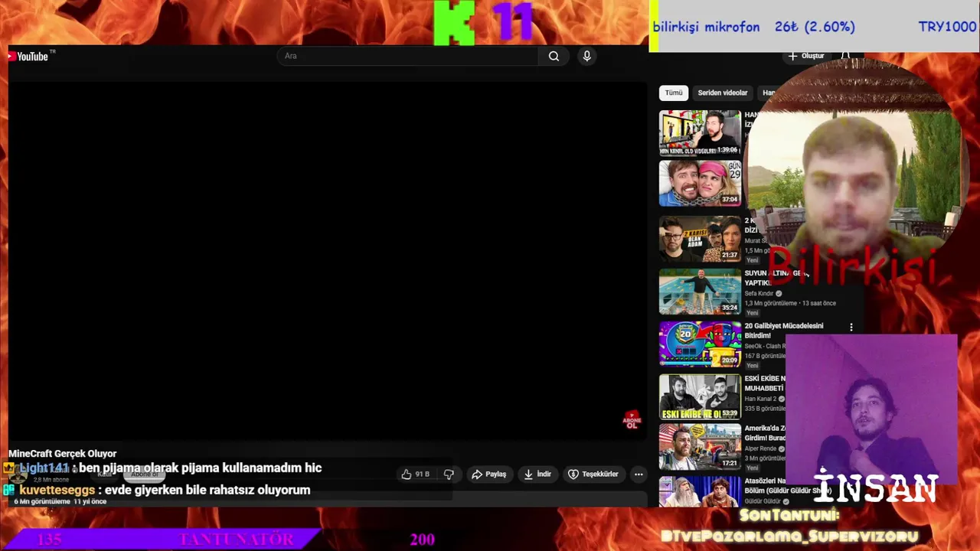Click the 'MineCraft Gerçek Oluyor' title

[x=63, y=454]
